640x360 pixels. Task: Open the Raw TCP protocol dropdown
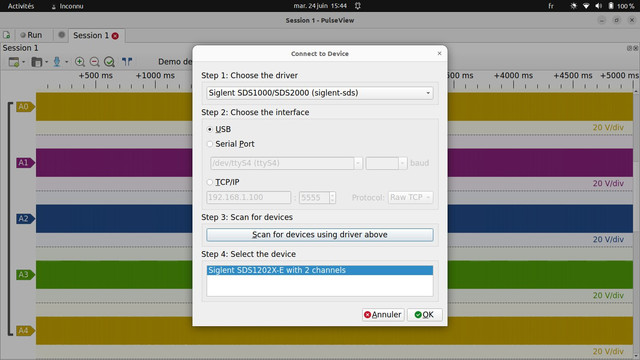tap(410, 198)
